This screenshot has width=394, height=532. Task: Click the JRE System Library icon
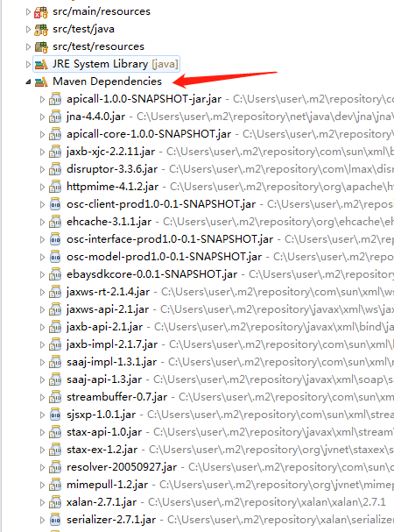tap(41, 64)
